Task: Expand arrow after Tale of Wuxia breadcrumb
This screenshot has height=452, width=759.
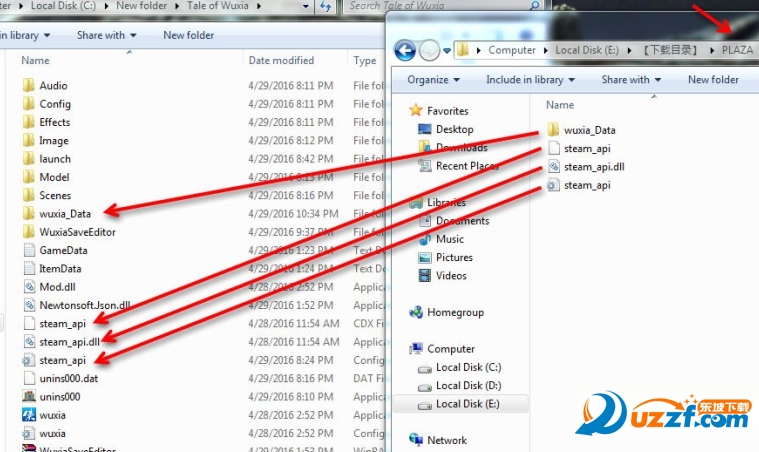Action: (259, 6)
